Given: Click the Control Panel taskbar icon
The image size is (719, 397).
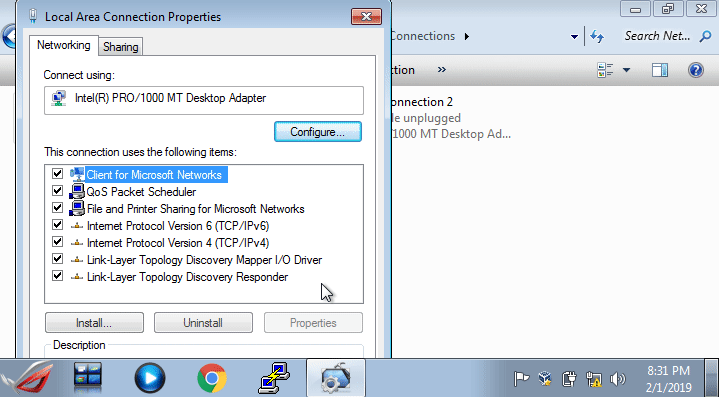Looking at the screenshot, I should pos(336,378).
